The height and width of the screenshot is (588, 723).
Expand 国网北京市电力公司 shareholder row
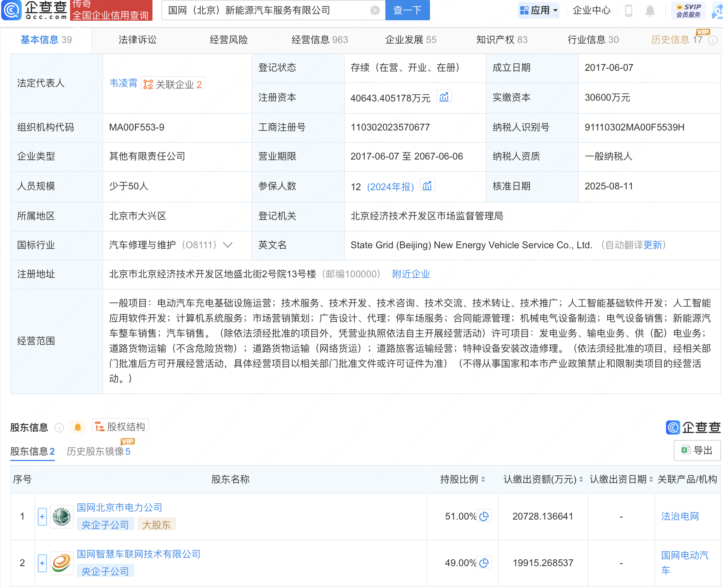(x=42, y=516)
